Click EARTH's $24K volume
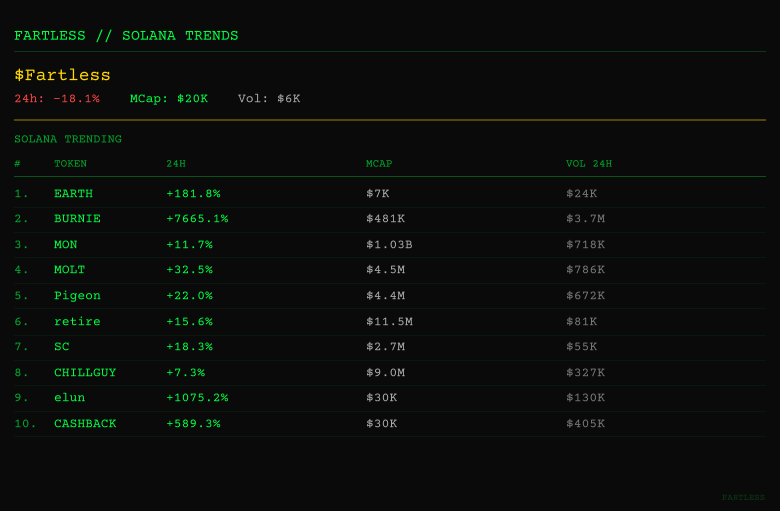780x511 pixels. click(582, 194)
